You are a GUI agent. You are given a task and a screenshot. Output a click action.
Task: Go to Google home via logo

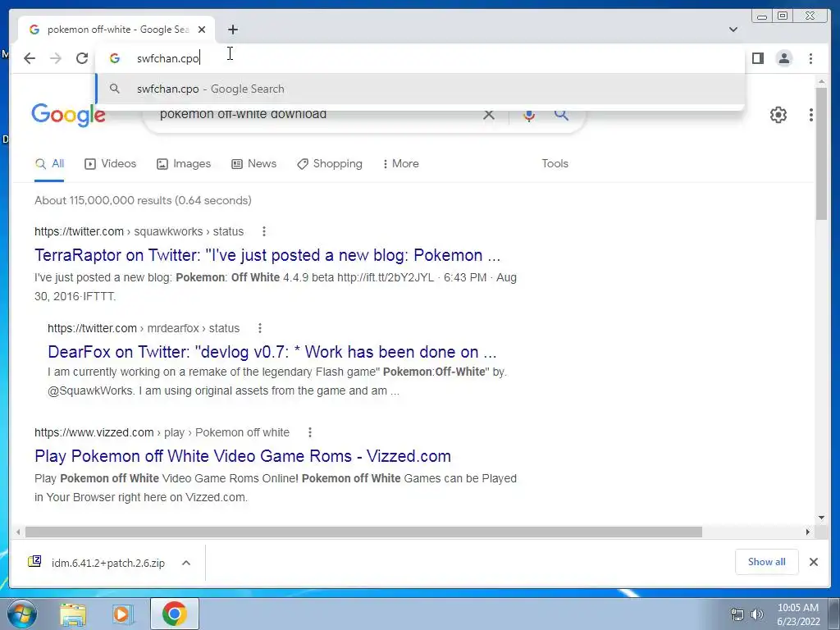(x=68, y=115)
